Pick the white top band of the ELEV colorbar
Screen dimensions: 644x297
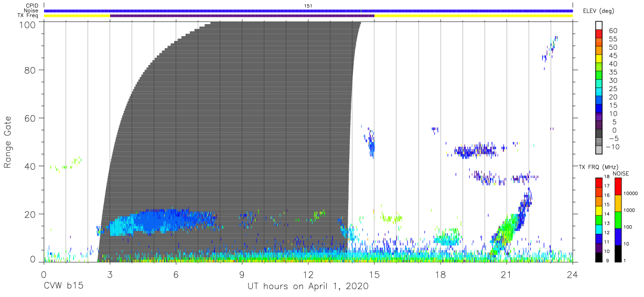599,25
